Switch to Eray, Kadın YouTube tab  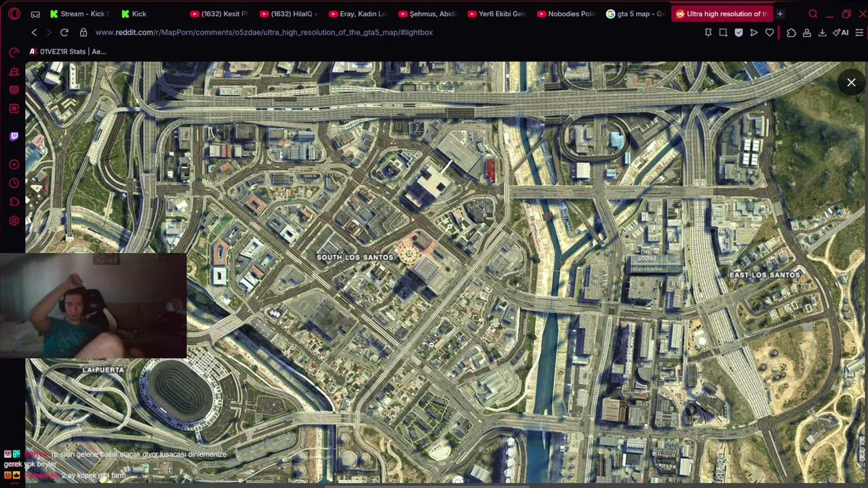pyautogui.click(x=358, y=14)
